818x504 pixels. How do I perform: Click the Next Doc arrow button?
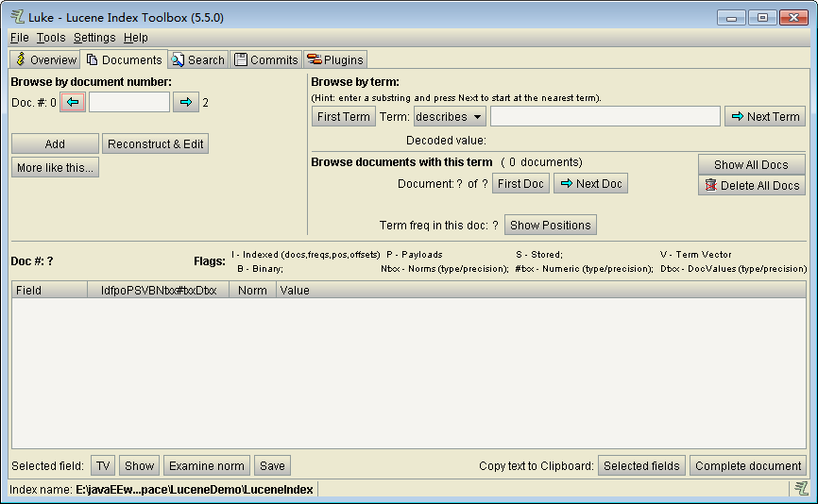[590, 183]
